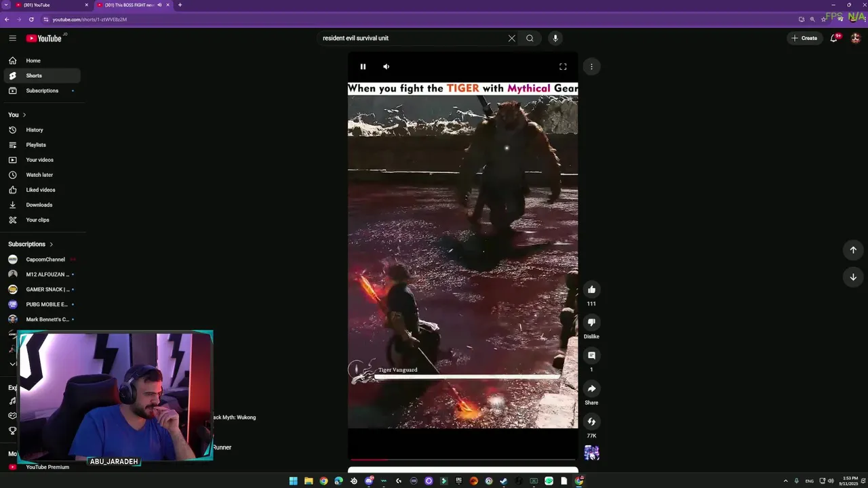Click the search box with 'resident evil survival unit'
This screenshot has width=868, height=488.
click(414, 38)
